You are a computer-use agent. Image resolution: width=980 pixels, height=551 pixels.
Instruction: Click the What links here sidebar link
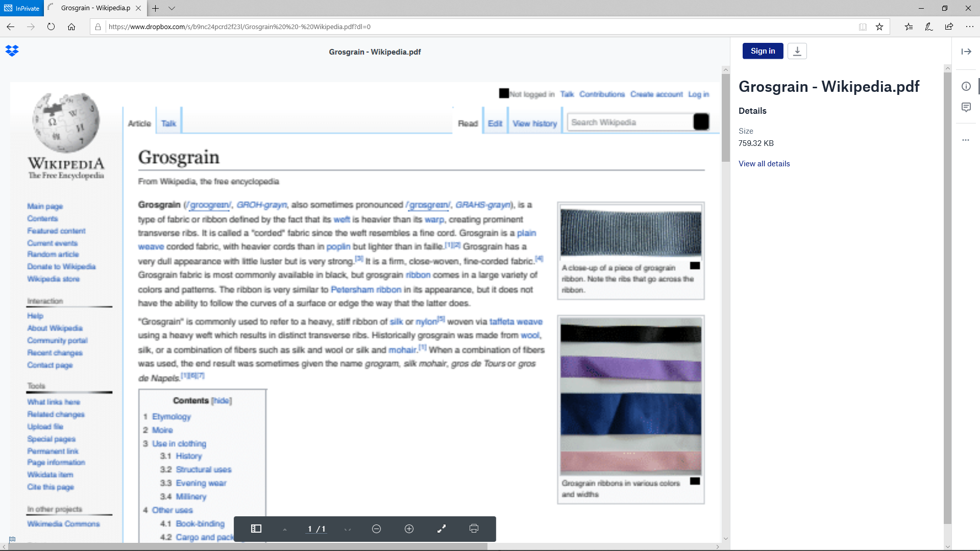point(54,402)
